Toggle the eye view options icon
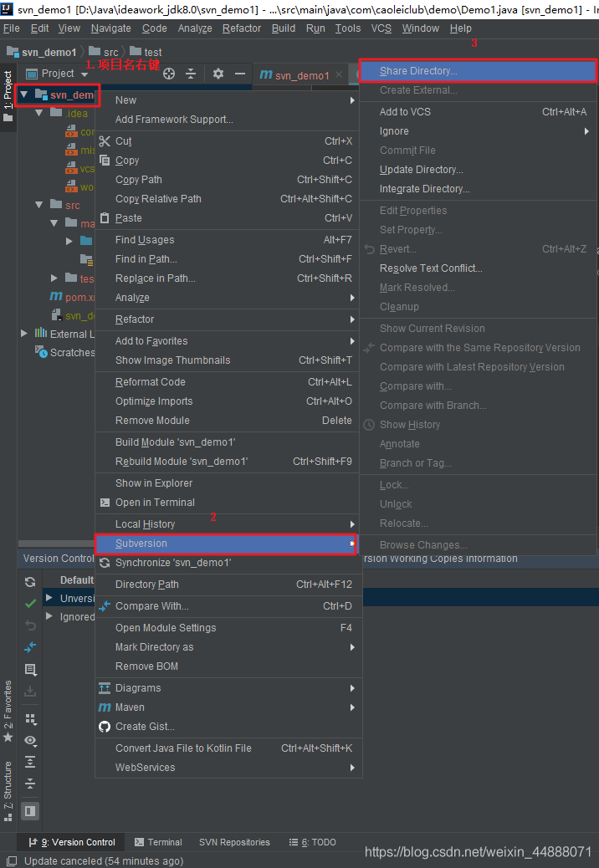Screen dimensions: 599x868 [30, 741]
